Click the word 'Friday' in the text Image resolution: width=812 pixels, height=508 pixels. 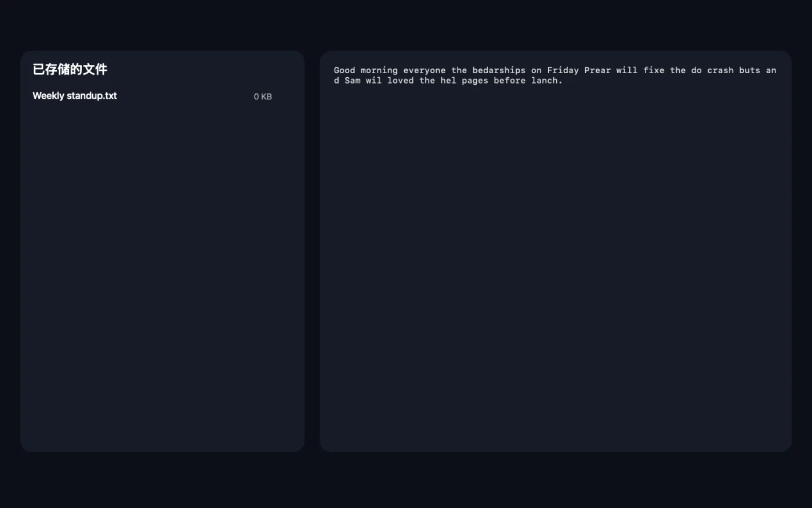563,70
